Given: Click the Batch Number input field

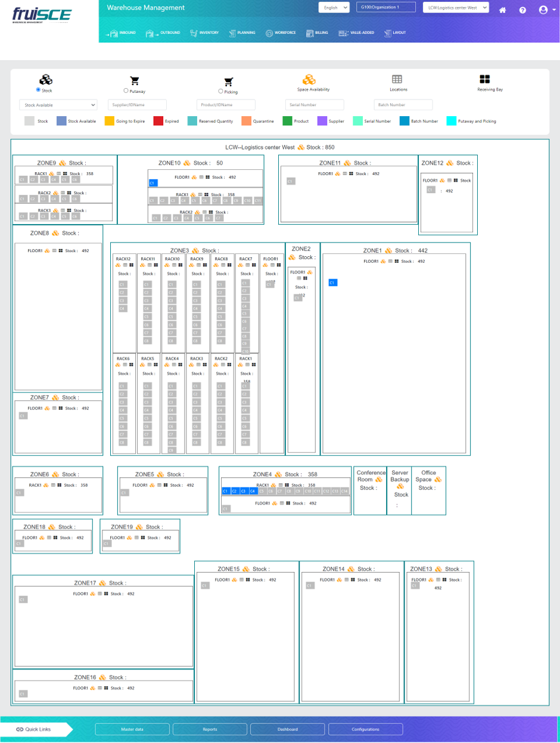Looking at the screenshot, I should pos(403,105).
